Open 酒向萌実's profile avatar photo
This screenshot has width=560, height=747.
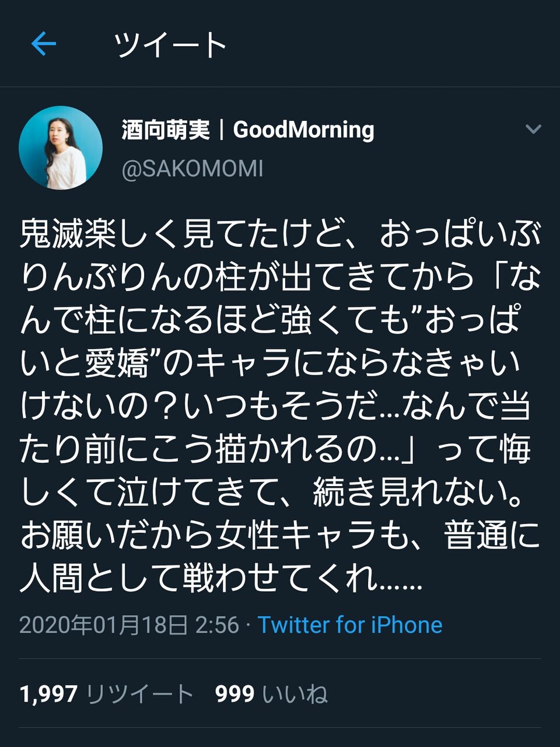[x=61, y=148]
